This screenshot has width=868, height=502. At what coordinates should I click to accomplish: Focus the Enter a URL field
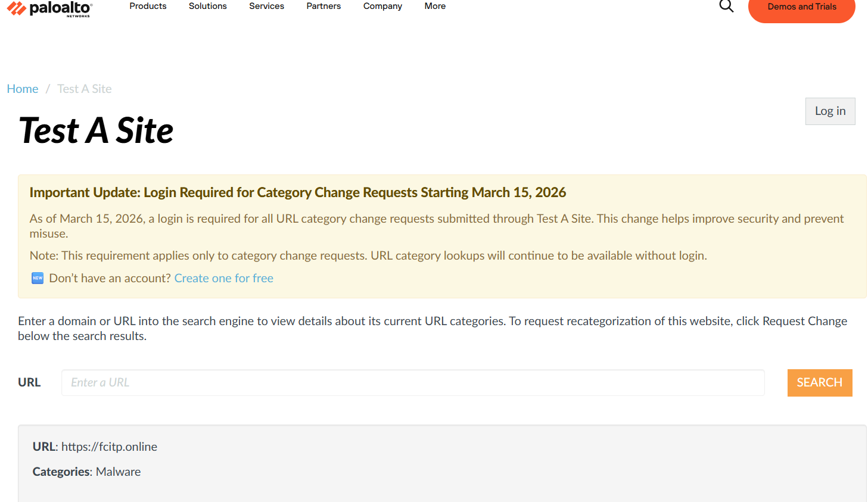tap(413, 382)
